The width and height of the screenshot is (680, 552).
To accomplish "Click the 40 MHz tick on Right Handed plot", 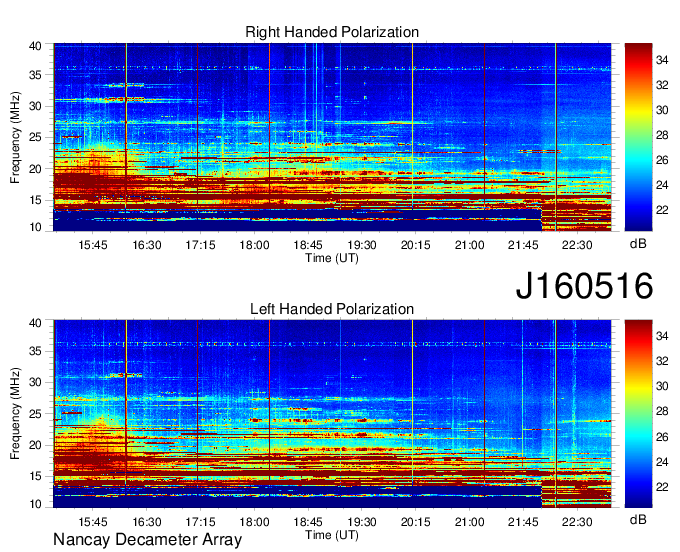I will (36, 46).
